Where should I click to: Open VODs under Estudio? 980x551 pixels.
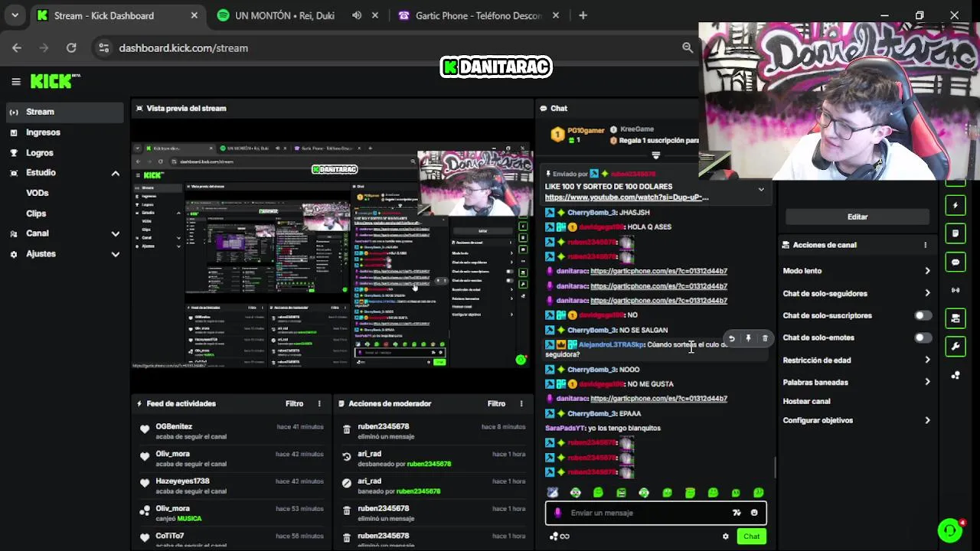pyautogui.click(x=38, y=193)
